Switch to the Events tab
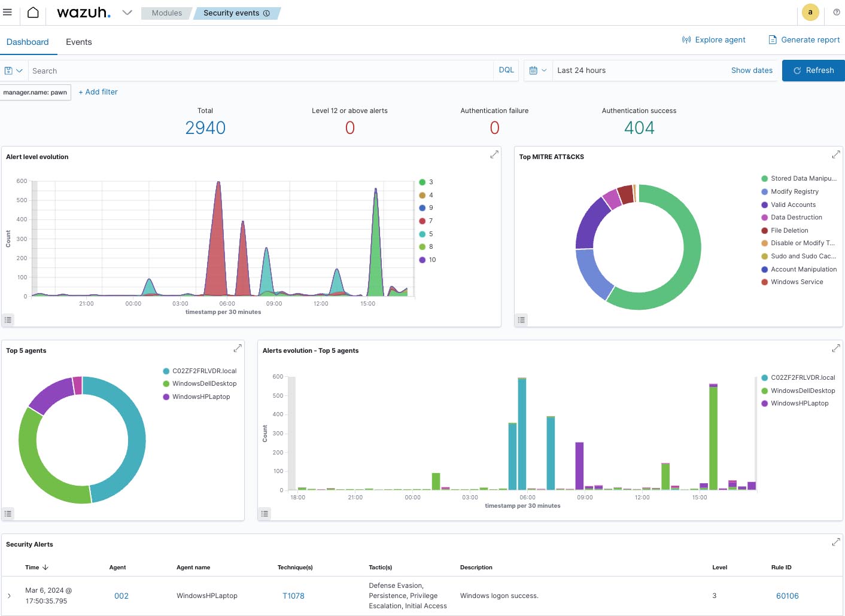Image resolution: width=845 pixels, height=616 pixels. (x=79, y=42)
